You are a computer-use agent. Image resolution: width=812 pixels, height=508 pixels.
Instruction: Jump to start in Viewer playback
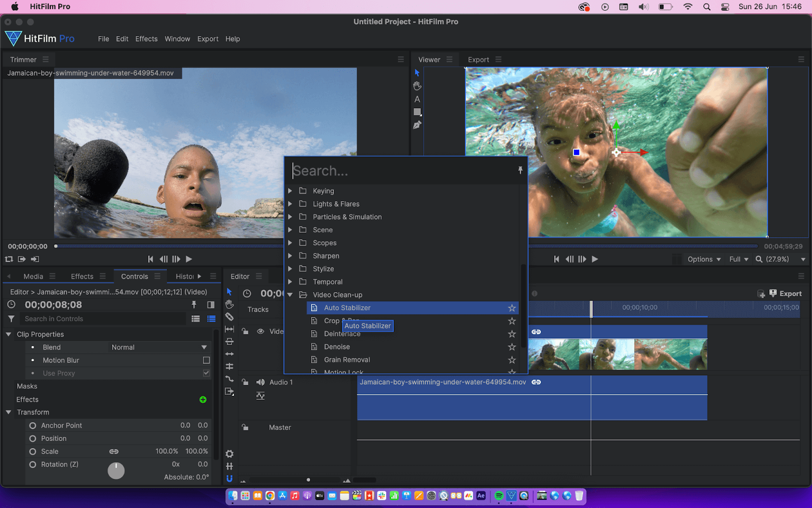coord(556,259)
